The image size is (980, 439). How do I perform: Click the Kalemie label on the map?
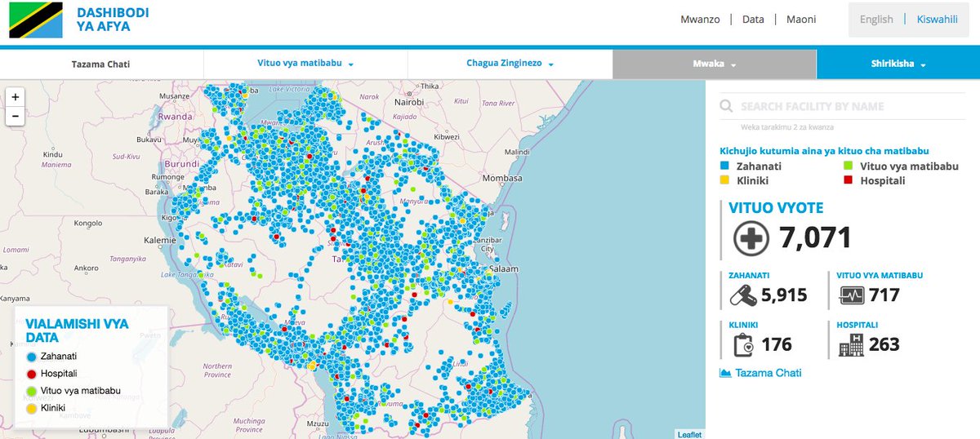[x=159, y=242]
